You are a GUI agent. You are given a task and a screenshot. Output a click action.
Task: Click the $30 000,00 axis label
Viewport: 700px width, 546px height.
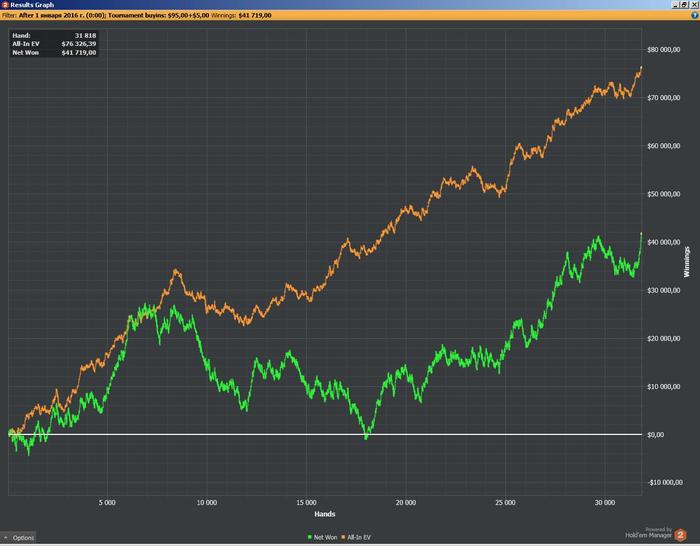click(663, 290)
